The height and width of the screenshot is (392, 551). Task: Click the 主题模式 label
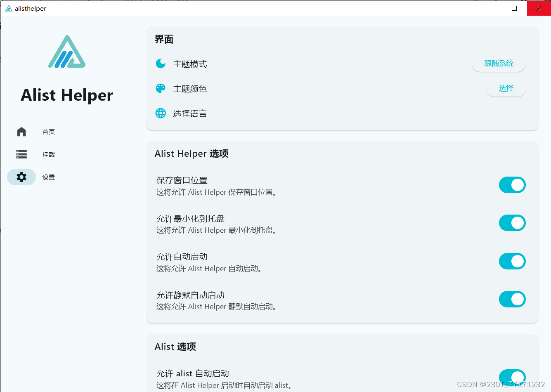pos(190,64)
